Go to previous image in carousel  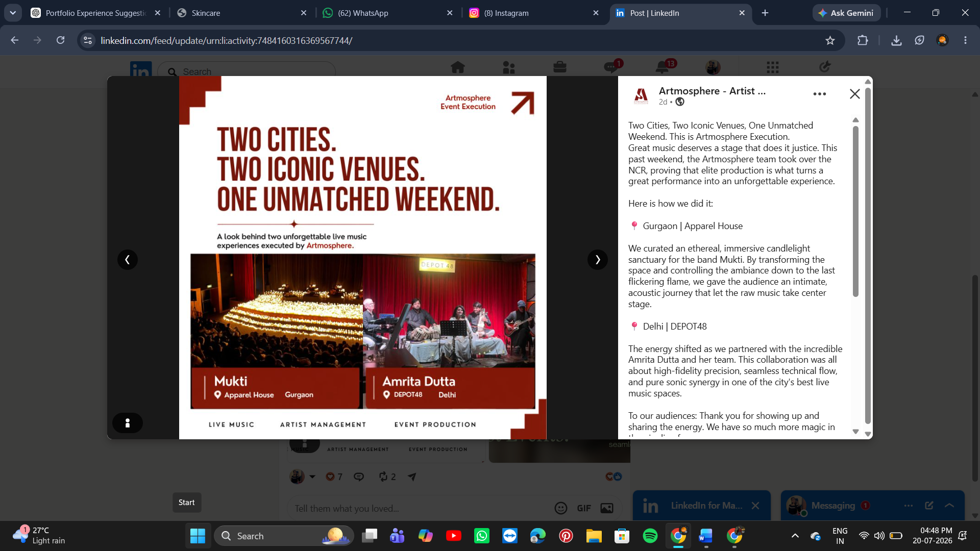pos(128,260)
